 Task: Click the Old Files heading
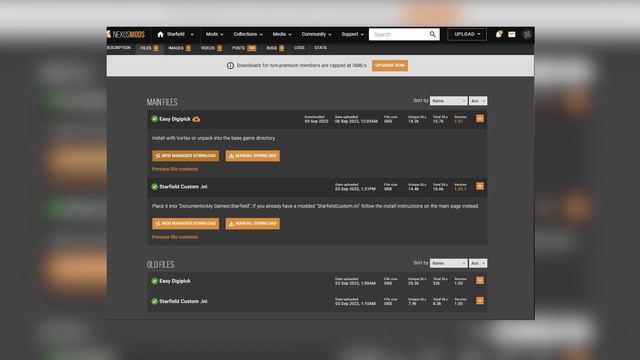(160, 264)
